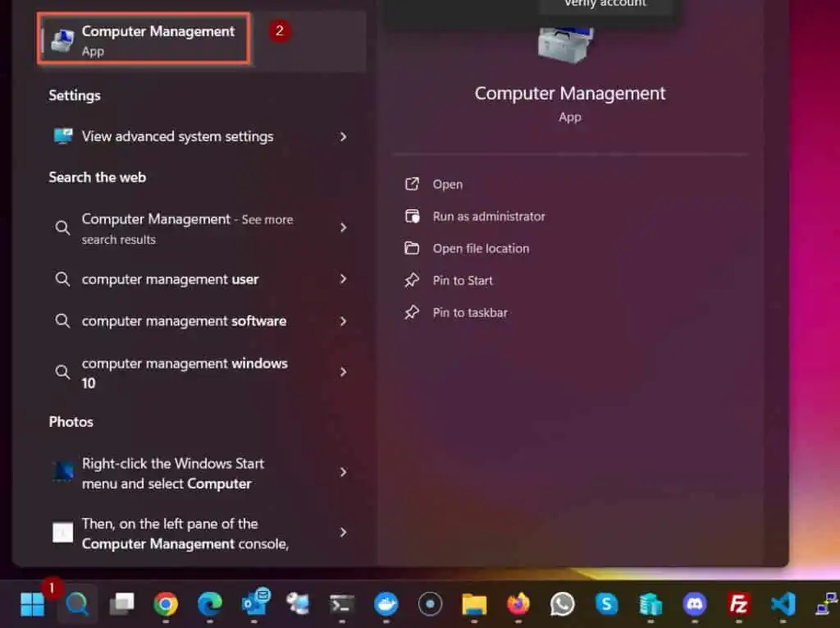Open the Start menu
The width and height of the screenshot is (840, 628).
tap(32, 604)
